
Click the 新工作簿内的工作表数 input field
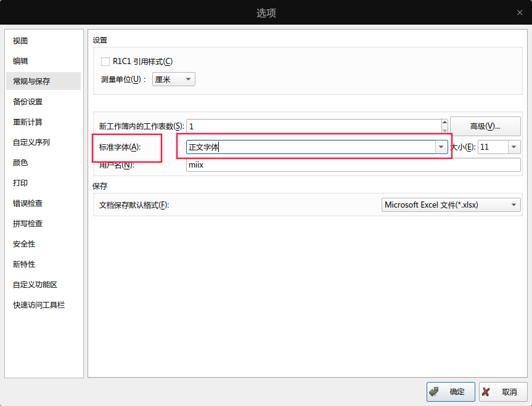coord(314,126)
